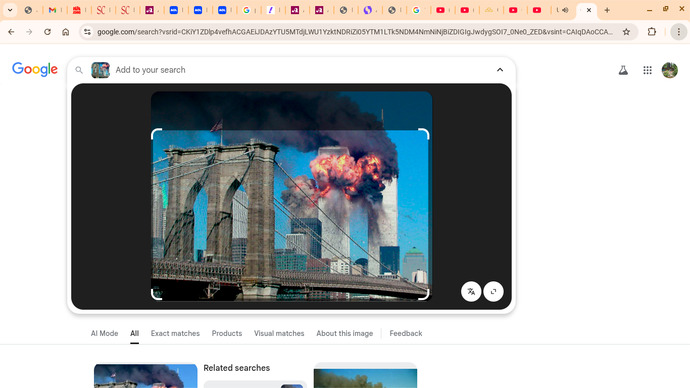Screen dimensions: 690x388
Task: Reload the current page
Action: coord(47,32)
